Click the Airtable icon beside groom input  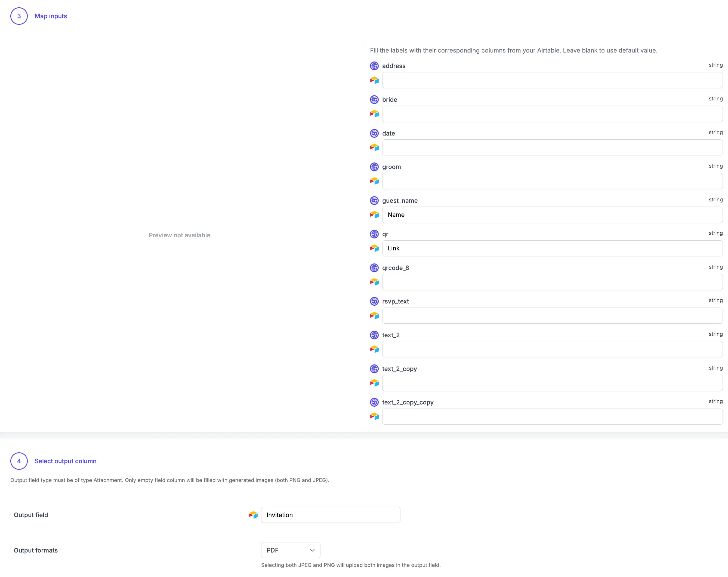pos(374,181)
